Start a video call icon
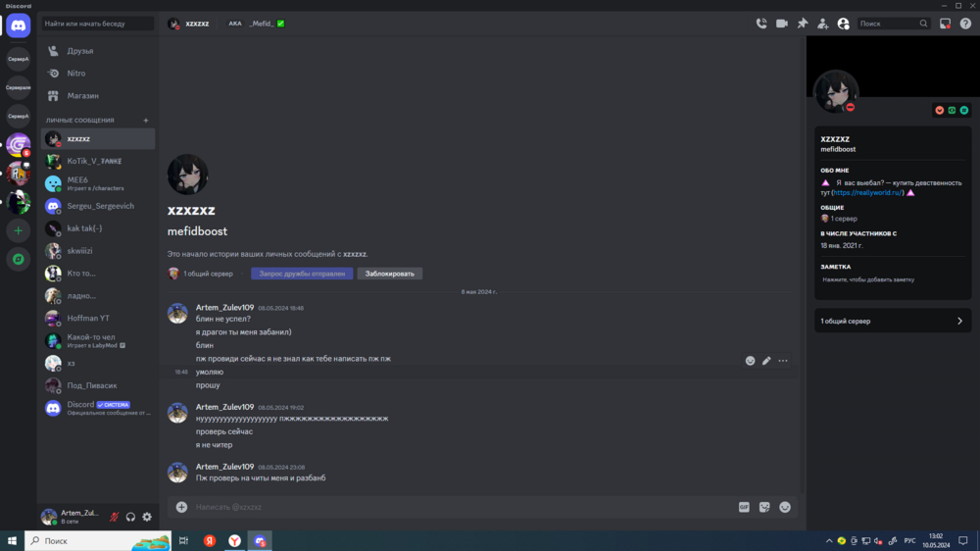The image size is (980, 551). coord(782,24)
